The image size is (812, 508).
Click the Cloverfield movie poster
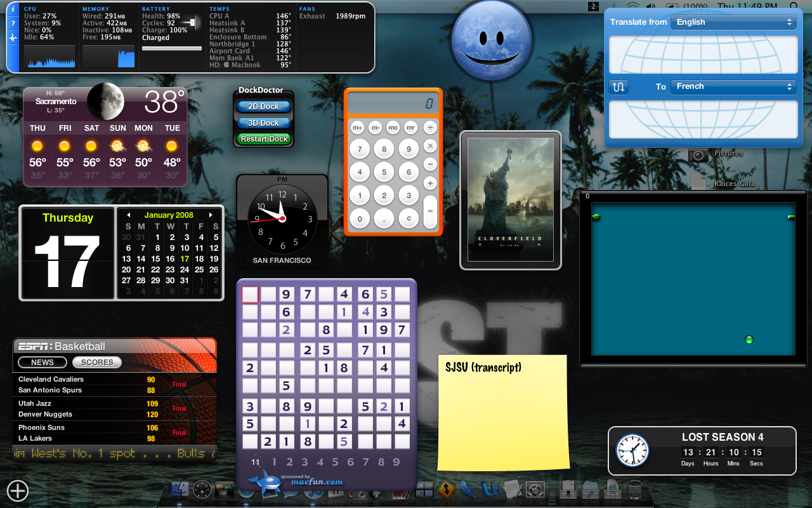coord(511,199)
